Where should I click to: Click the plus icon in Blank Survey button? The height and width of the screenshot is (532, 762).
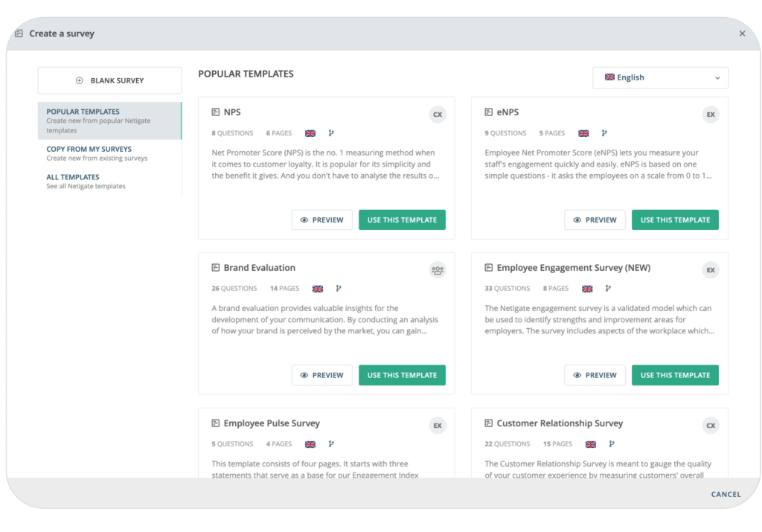(79, 80)
